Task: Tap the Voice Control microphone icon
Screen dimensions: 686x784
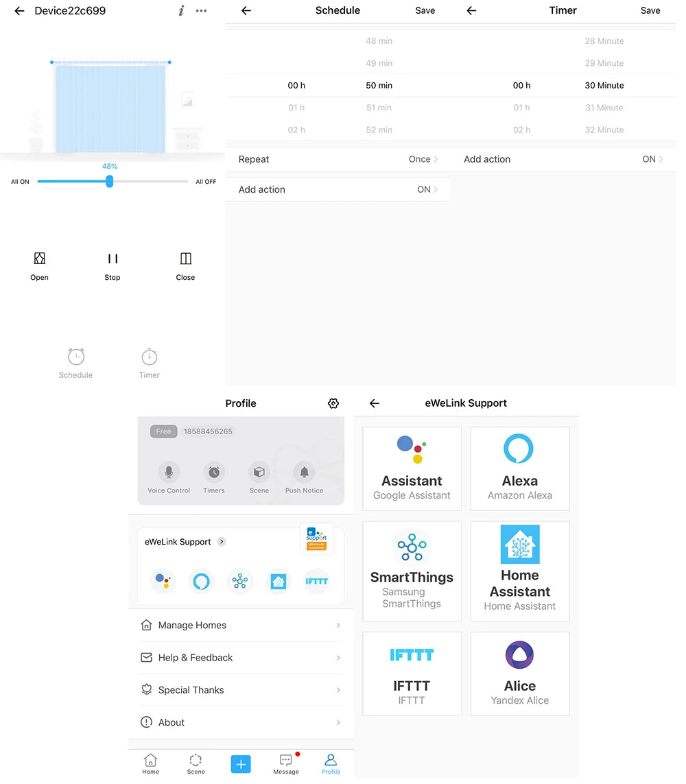Action: 169,473
